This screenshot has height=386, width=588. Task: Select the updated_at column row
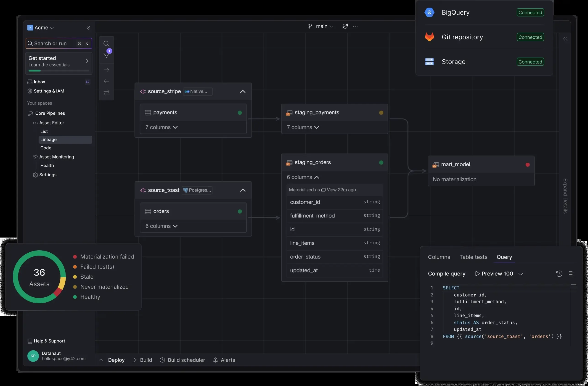[334, 270]
